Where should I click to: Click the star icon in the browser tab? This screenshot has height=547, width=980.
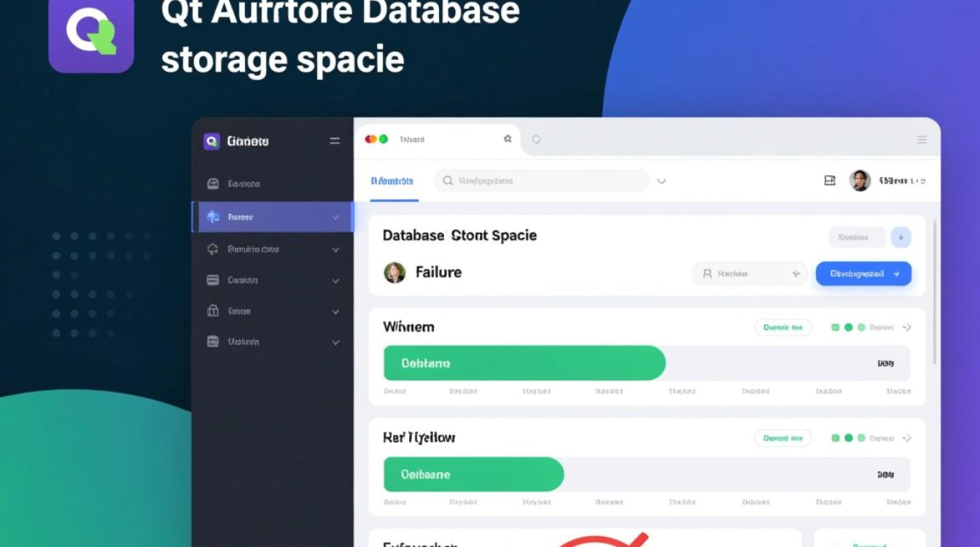(x=507, y=139)
